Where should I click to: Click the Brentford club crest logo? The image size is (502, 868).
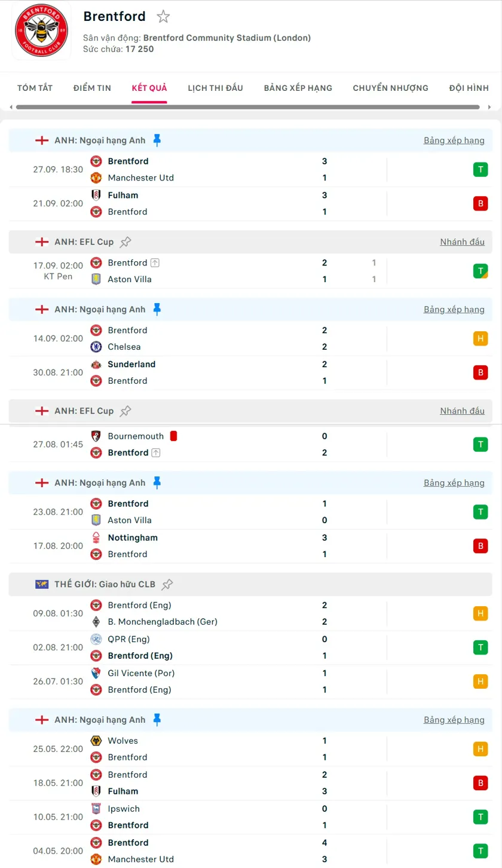point(41,31)
